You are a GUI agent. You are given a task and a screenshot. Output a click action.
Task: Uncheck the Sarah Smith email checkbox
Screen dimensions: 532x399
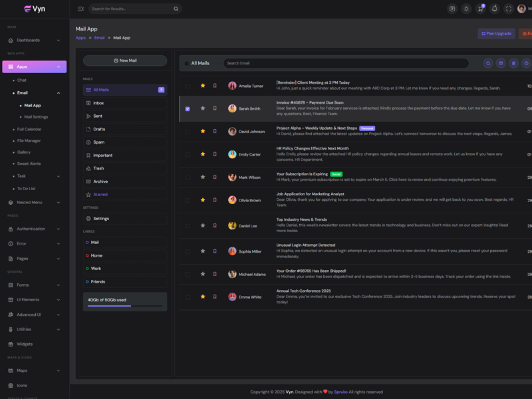[x=188, y=108]
